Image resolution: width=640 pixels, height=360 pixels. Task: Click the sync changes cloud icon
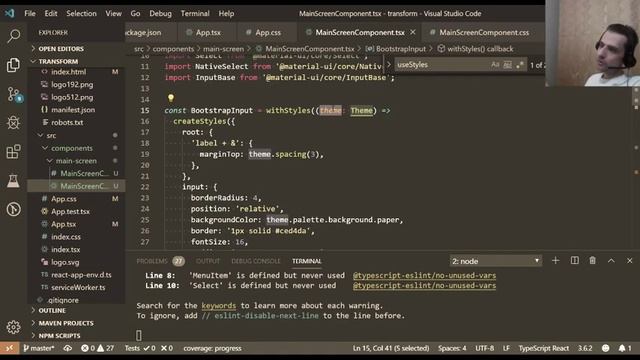(68, 348)
